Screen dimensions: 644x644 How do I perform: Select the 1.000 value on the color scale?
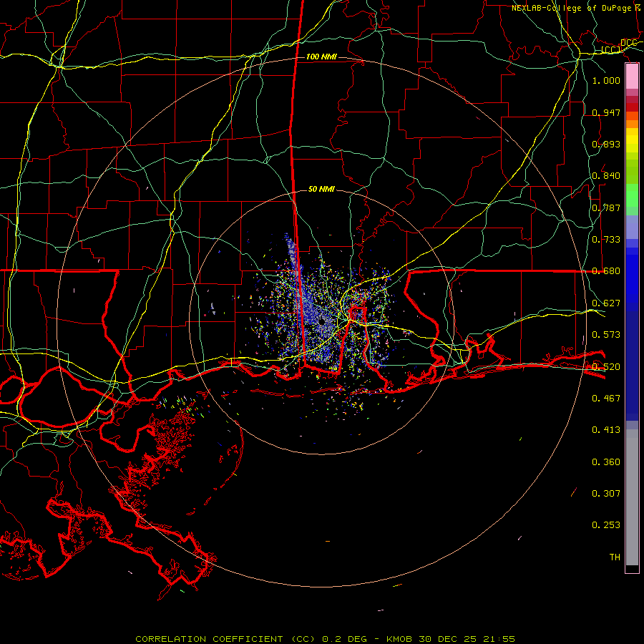[606, 80]
